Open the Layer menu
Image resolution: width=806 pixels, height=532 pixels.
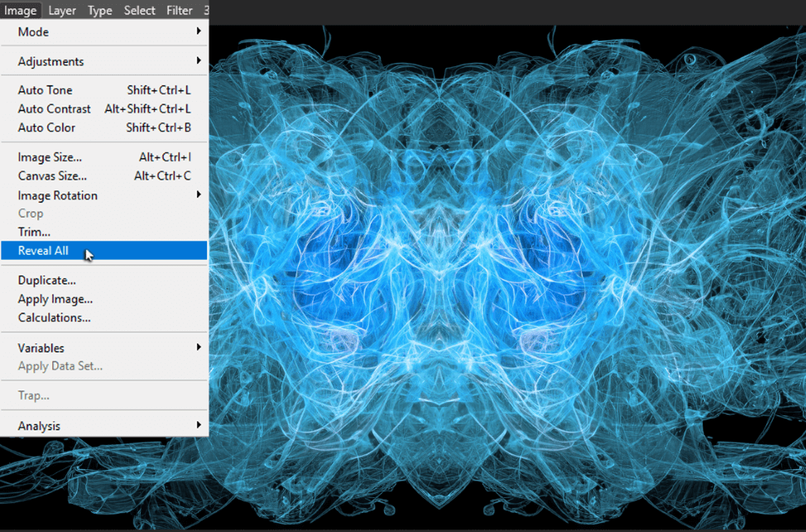[62, 11]
